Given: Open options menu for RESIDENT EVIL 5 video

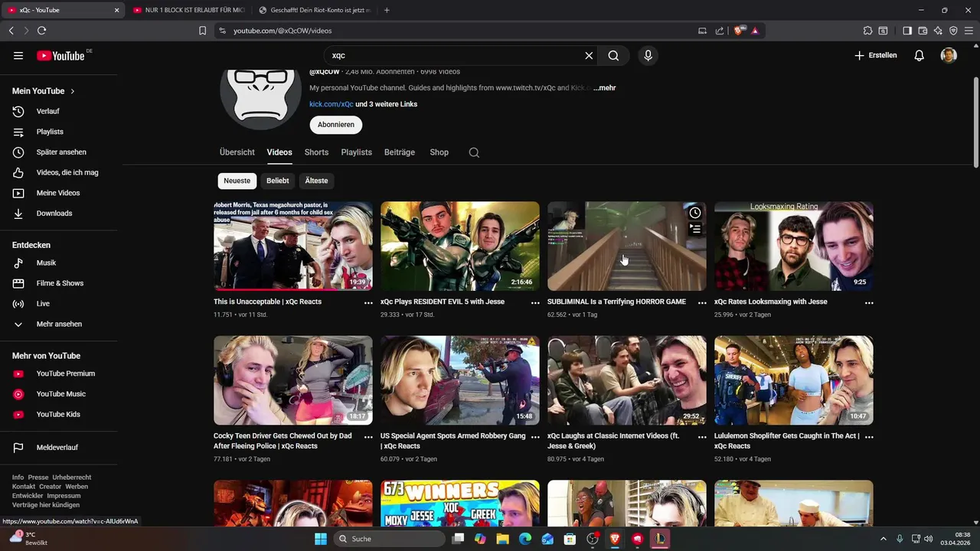Looking at the screenshot, I should 535,303.
